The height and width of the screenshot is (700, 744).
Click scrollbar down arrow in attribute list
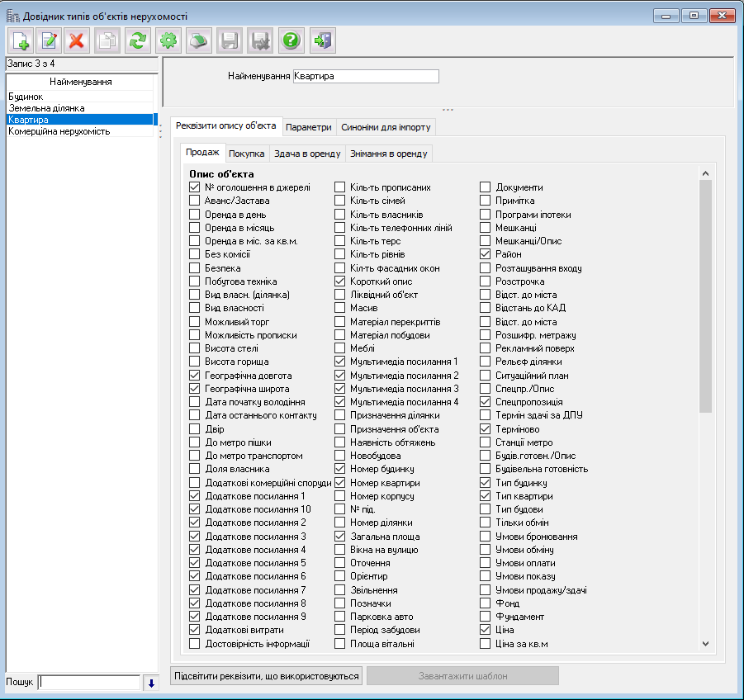[x=705, y=643]
